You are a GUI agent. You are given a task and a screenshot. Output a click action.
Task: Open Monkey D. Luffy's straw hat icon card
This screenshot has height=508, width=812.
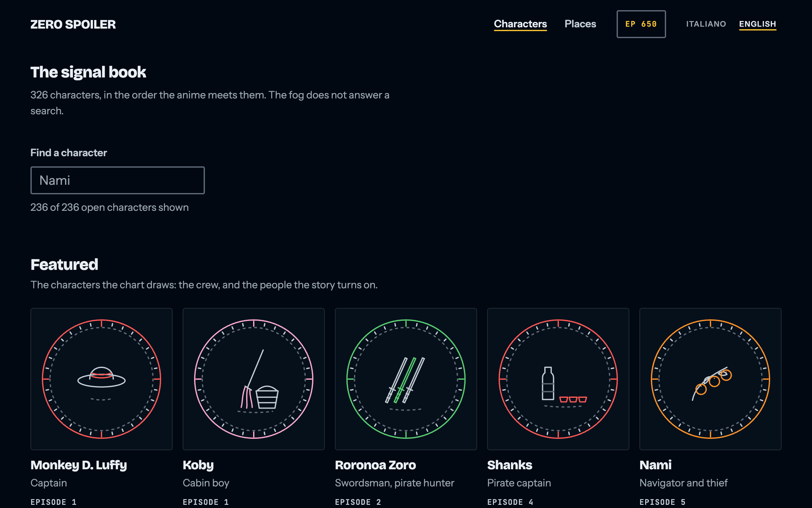(x=101, y=379)
